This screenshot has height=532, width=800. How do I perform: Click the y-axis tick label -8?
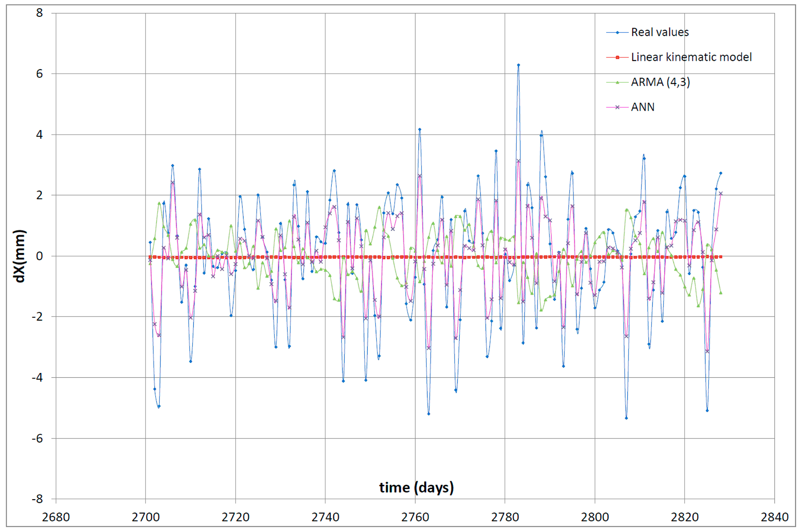click(38, 499)
